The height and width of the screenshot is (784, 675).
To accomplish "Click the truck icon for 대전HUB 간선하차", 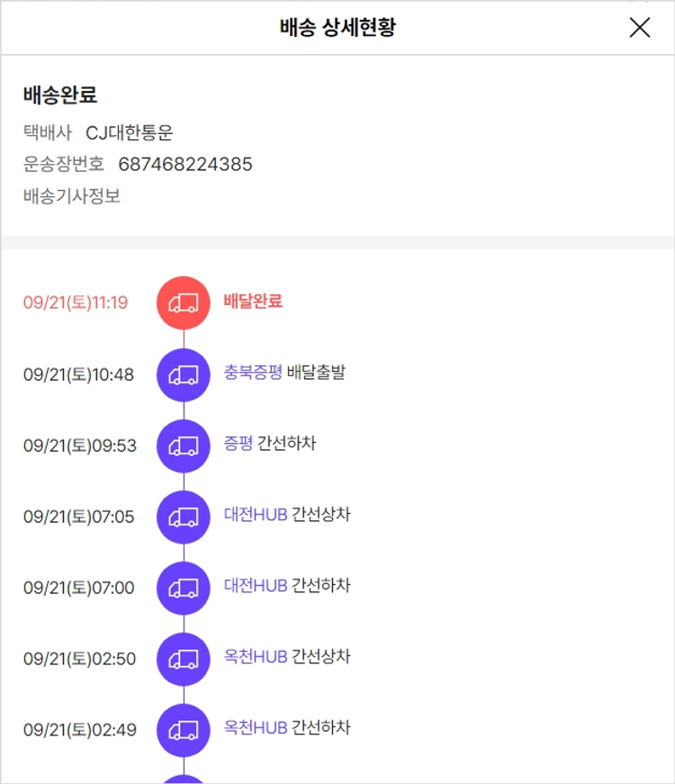I will 184,587.
